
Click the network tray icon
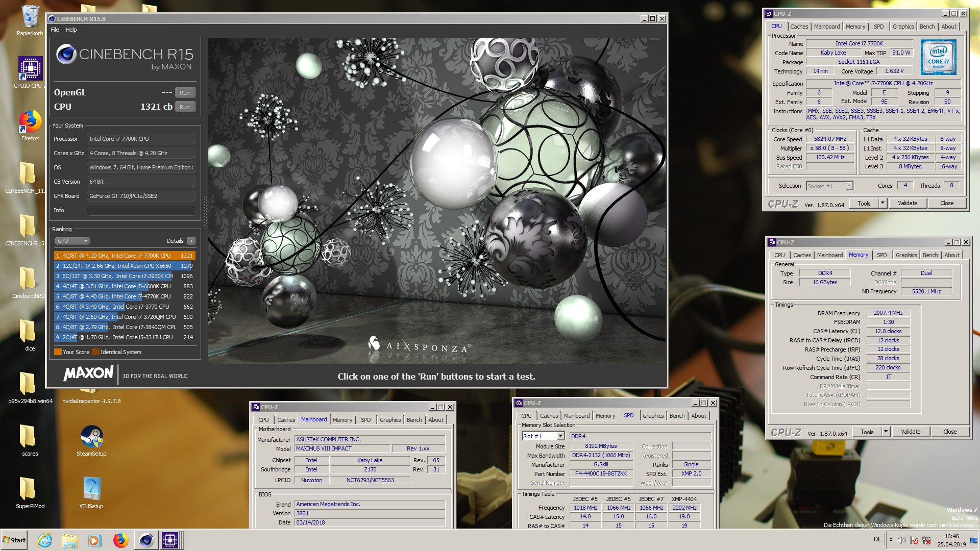point(926,540)
